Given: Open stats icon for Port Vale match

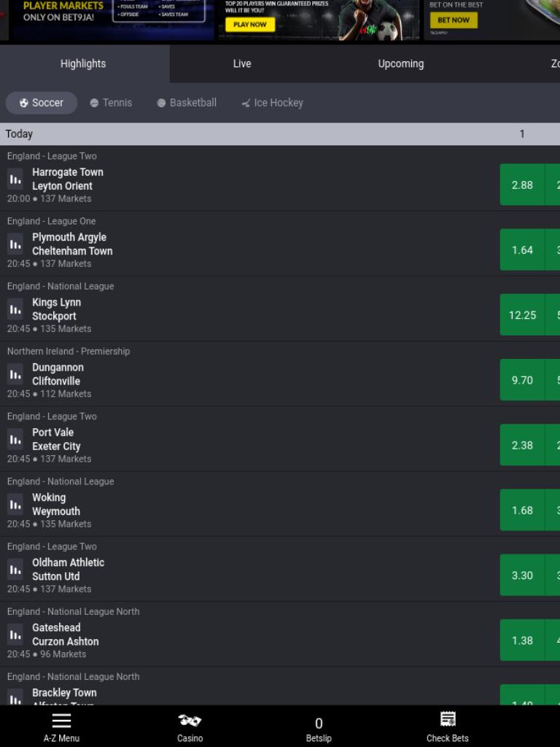Looking at the screenshot, I should coord(15,439).
